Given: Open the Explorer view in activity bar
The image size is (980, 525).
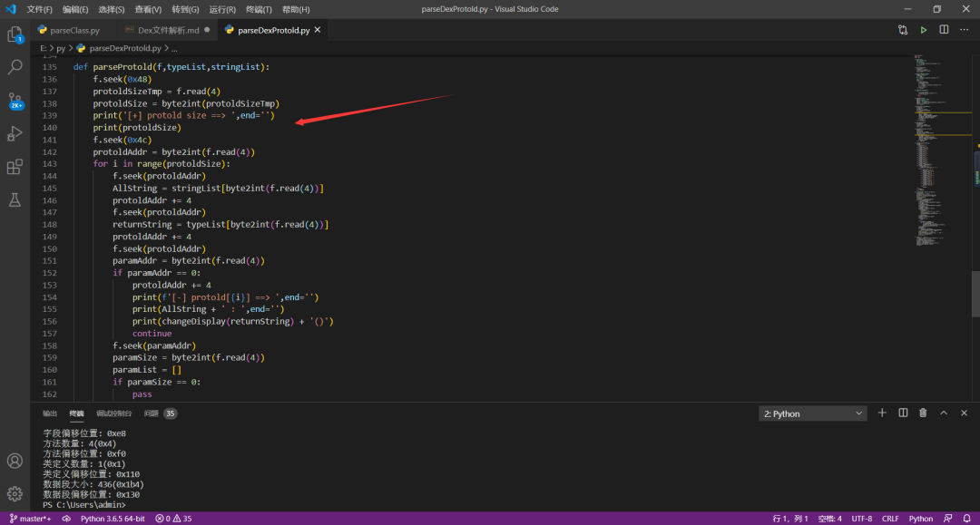Looking at the screenshot, I should click(15, 34).
